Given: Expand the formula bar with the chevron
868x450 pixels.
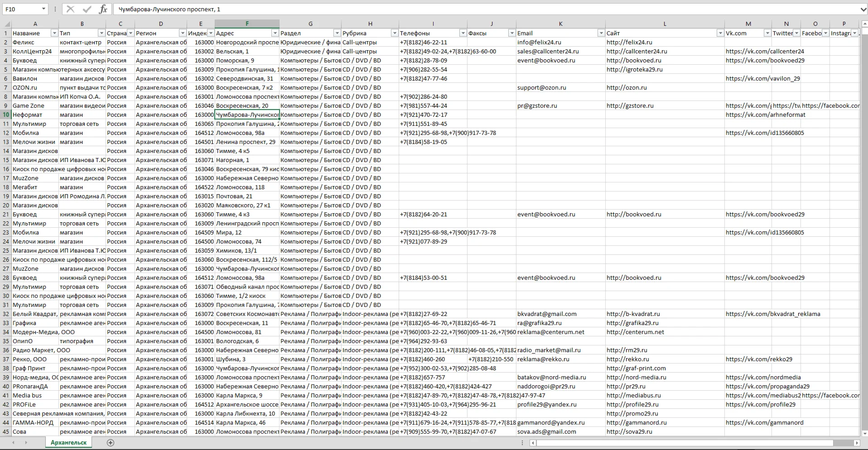Looking at the screenshot, I should click(863, 9).
